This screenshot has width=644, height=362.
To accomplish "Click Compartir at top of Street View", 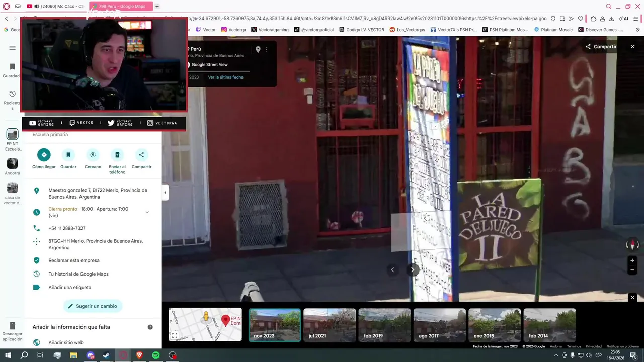I will (601, 47).
